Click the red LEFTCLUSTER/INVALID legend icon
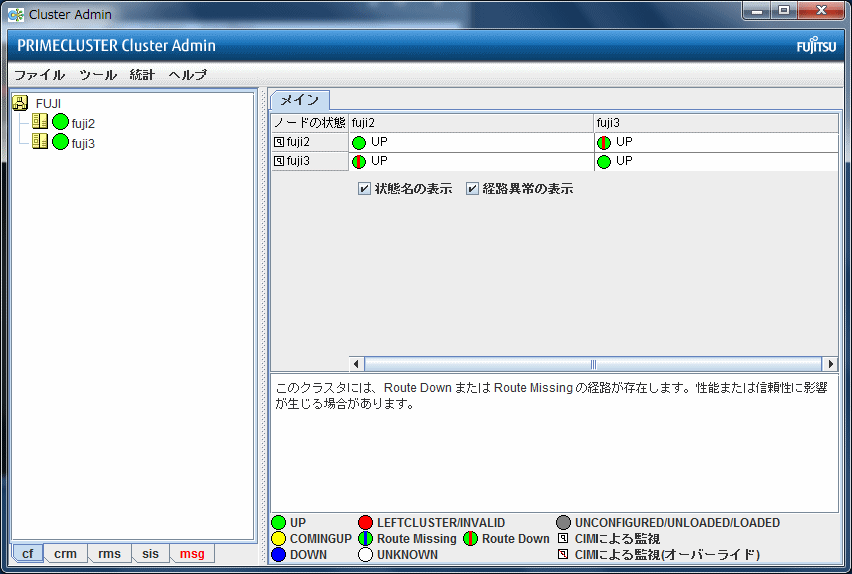The height and width of the screenshot is (574, 852). (366, 522)
